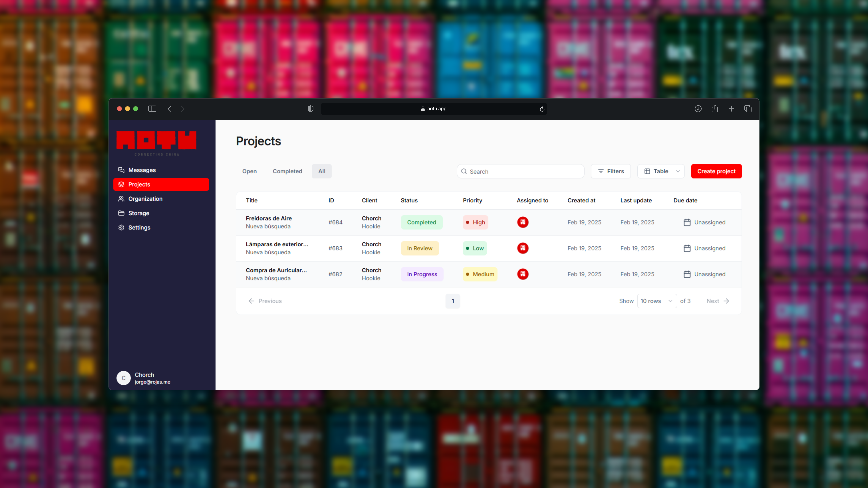Click the In Progress status badge
The width and height of the screenshot is (868, 488).
(422, 274)
